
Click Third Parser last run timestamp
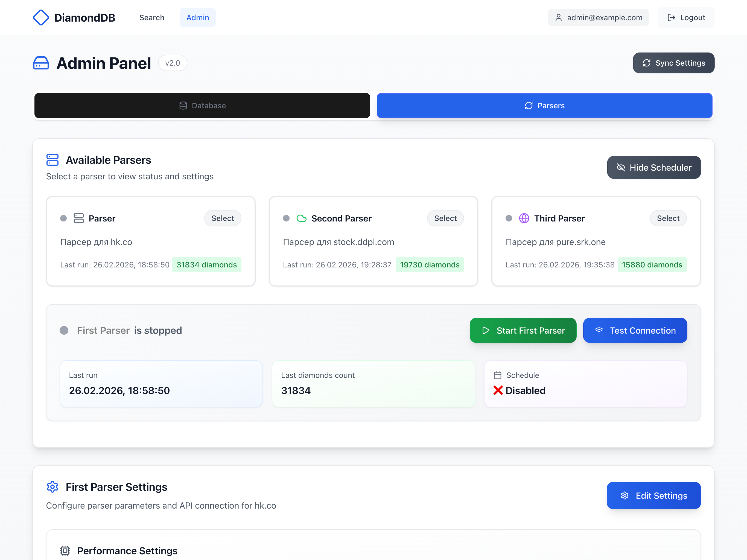[x=560, y=265]
